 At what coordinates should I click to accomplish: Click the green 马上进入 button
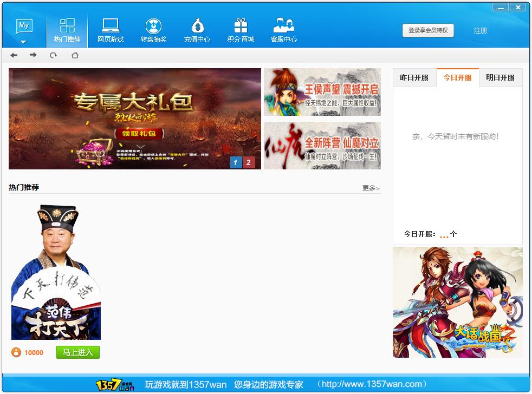pos(78,352)
